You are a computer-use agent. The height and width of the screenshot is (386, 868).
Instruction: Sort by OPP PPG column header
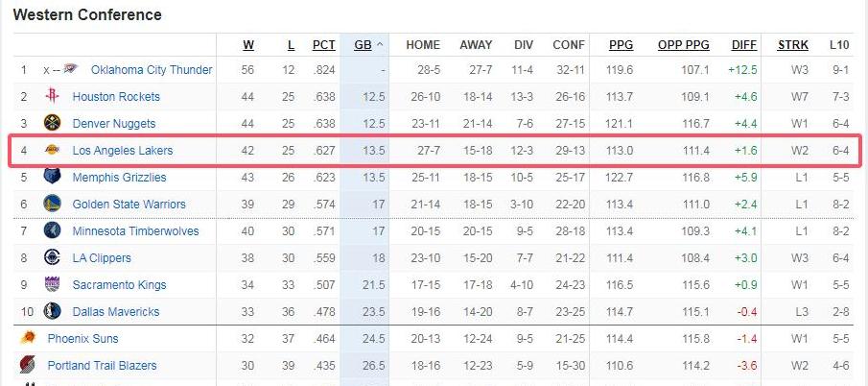click(x=684, y=45)
